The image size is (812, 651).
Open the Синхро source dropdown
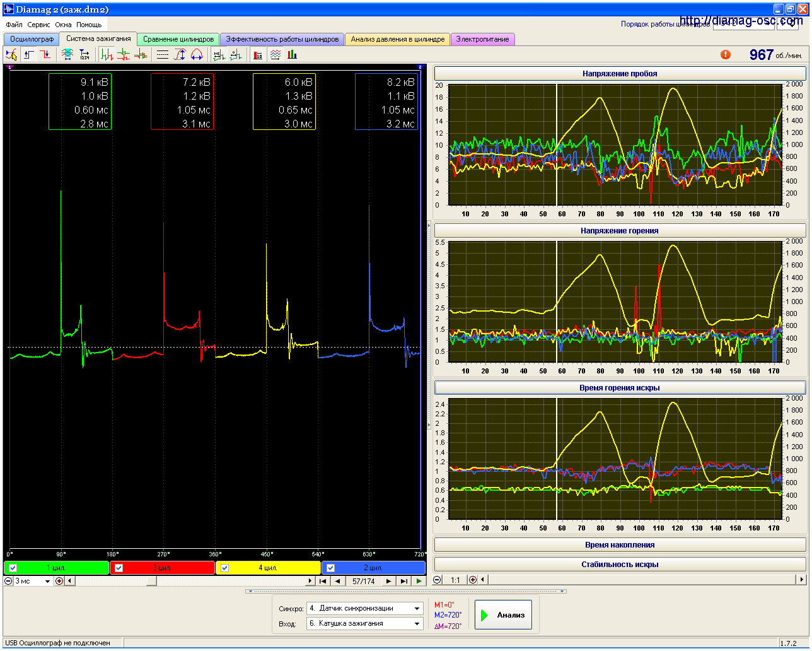coord(364,608)
